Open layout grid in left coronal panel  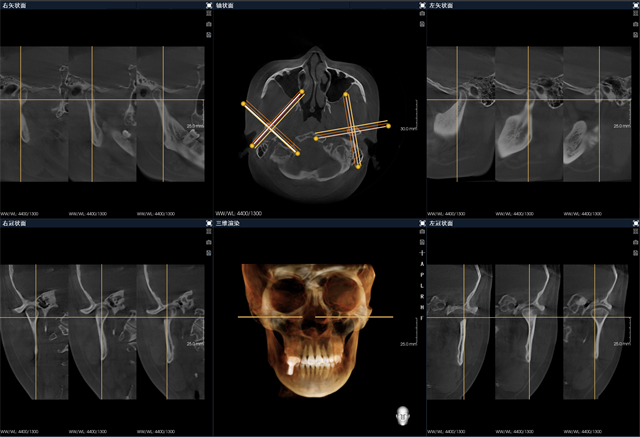[636, 231]
